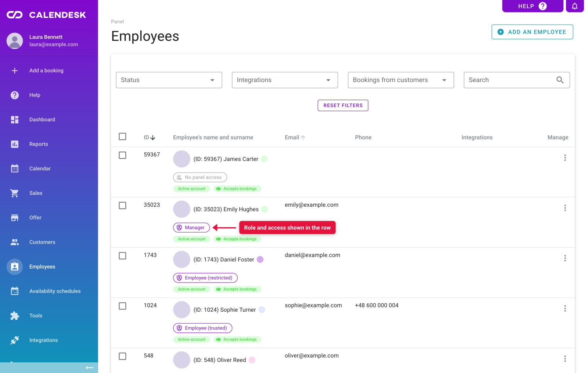Click the Manager role chip
The width and height of the screenshot is (588, 373).
point(191,228)
